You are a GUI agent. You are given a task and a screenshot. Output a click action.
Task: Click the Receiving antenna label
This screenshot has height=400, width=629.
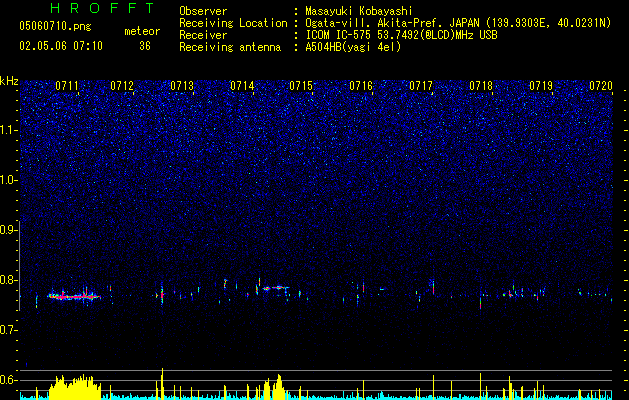pos(230,47)
